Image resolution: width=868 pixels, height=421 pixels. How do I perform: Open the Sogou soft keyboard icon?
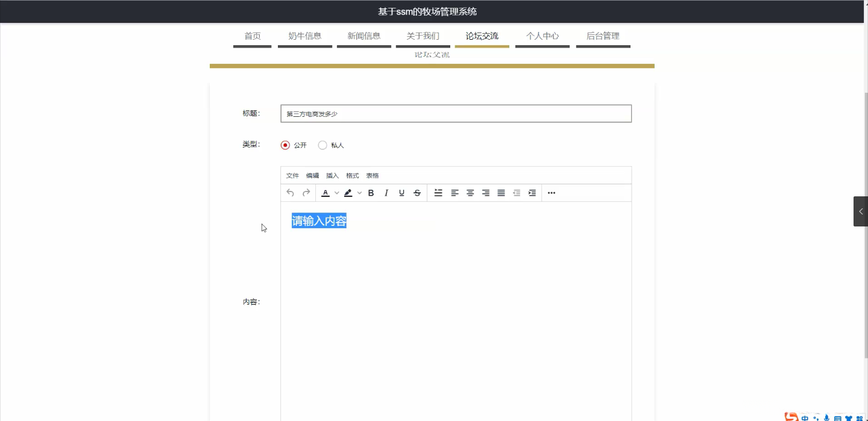(837, 418)
